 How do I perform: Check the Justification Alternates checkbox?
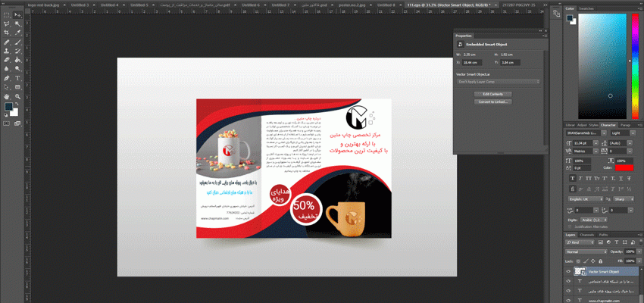tap(570, 226)
